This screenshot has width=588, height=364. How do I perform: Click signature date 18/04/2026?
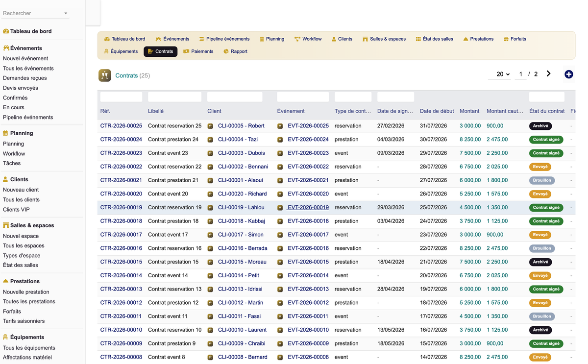coord(391,262)
